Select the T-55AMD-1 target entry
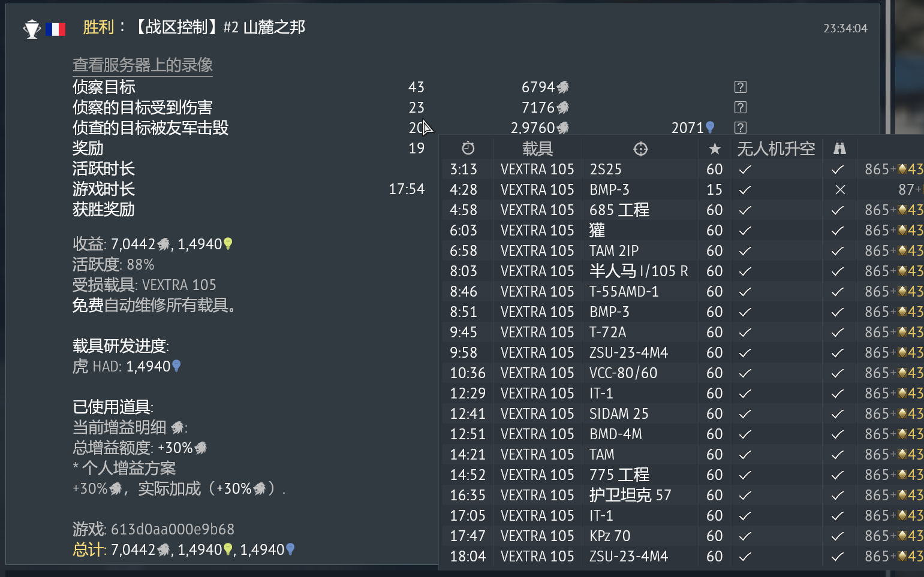The image size is (924, 577). pos(624,292)
